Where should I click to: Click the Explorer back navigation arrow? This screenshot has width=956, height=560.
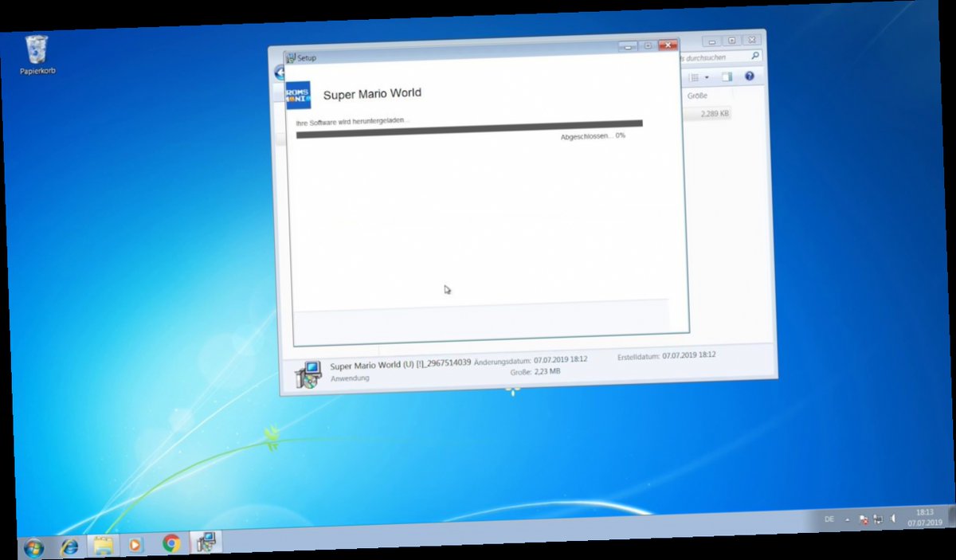279,73
